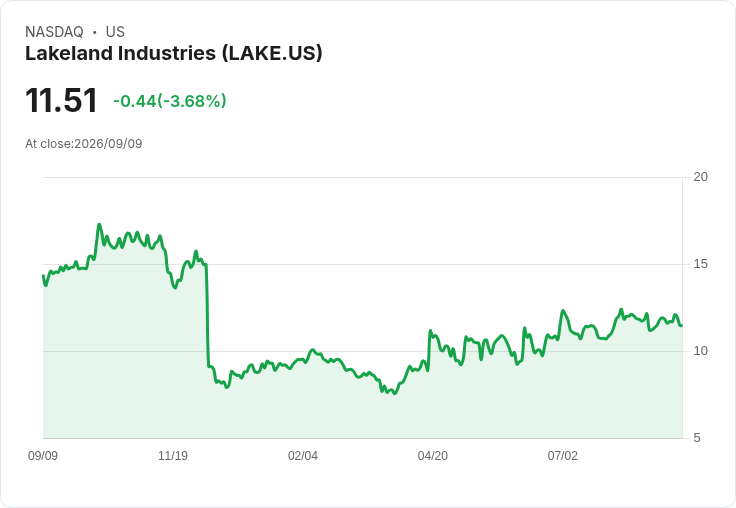Click the 04/20 x-axis date label
736x508 pixels.
pos(432,456)
